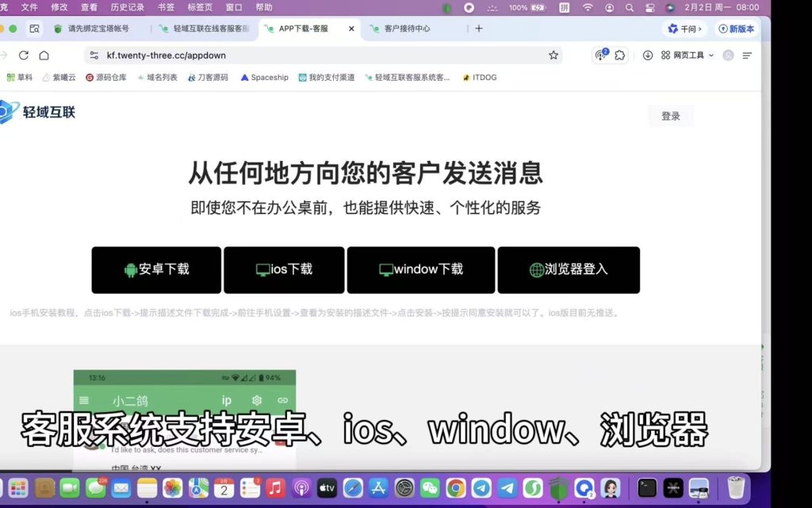Open the hamburger menu icon at top right

point(748,56)
